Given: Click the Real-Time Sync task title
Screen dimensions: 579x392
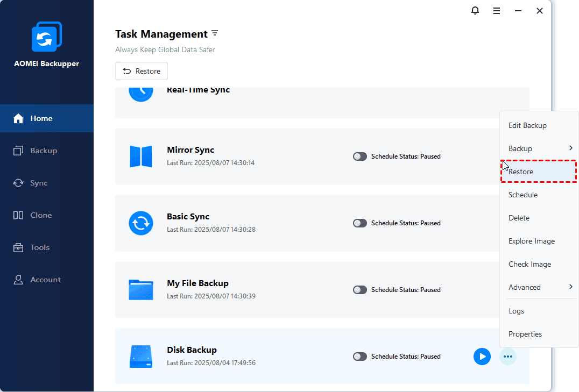Looking at the screenshot, I should [199, 90].
